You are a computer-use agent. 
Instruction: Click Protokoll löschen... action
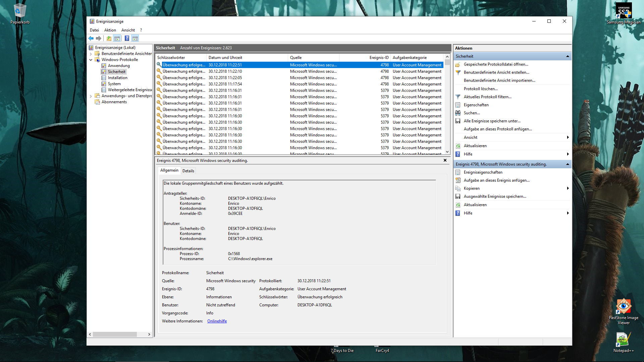pyautogui.click(x=481, y=89)
